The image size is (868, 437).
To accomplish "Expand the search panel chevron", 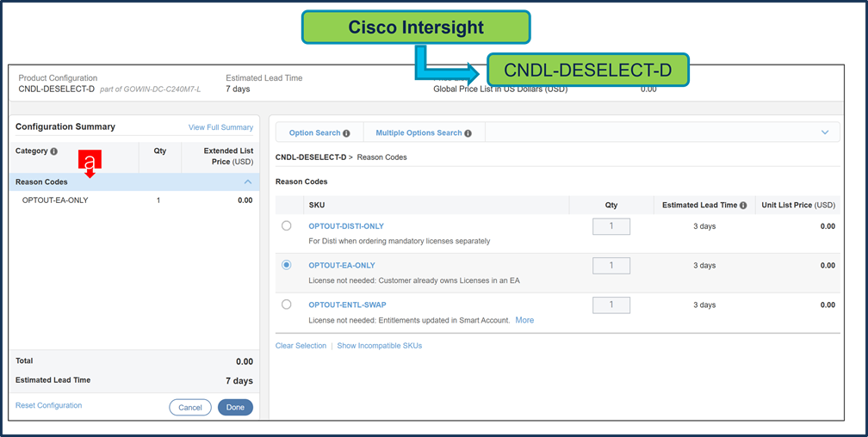I will click(x=825, y=132).
